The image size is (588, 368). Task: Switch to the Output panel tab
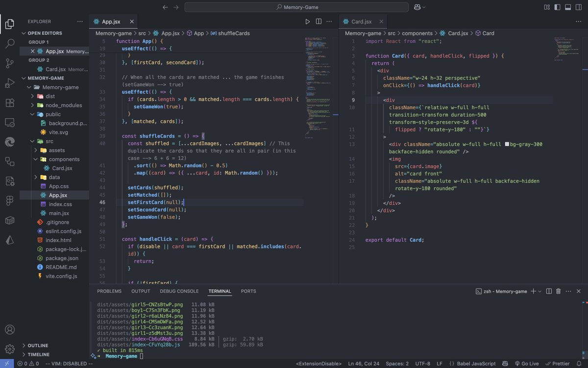(x=141, y=291)
